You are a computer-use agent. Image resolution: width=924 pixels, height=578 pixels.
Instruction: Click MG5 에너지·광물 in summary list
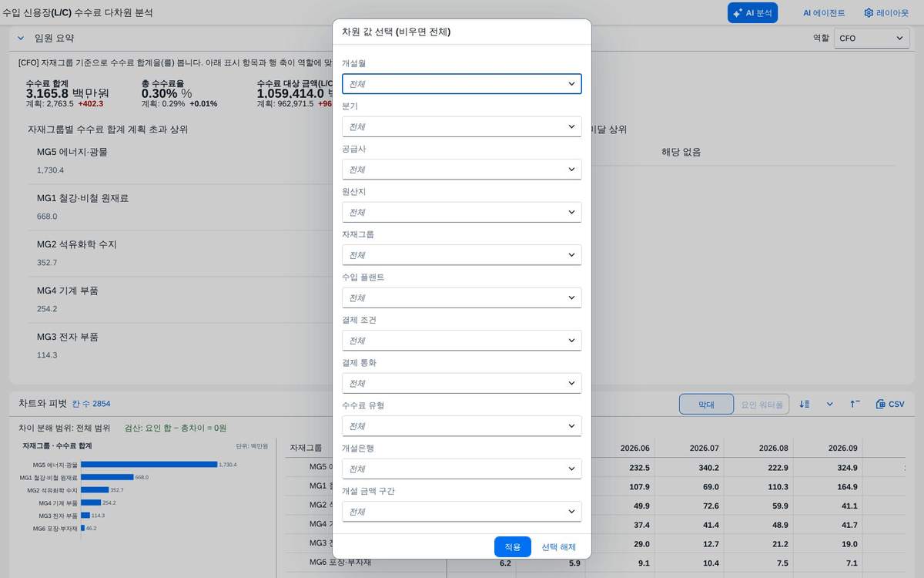click(x=72, y=152)
